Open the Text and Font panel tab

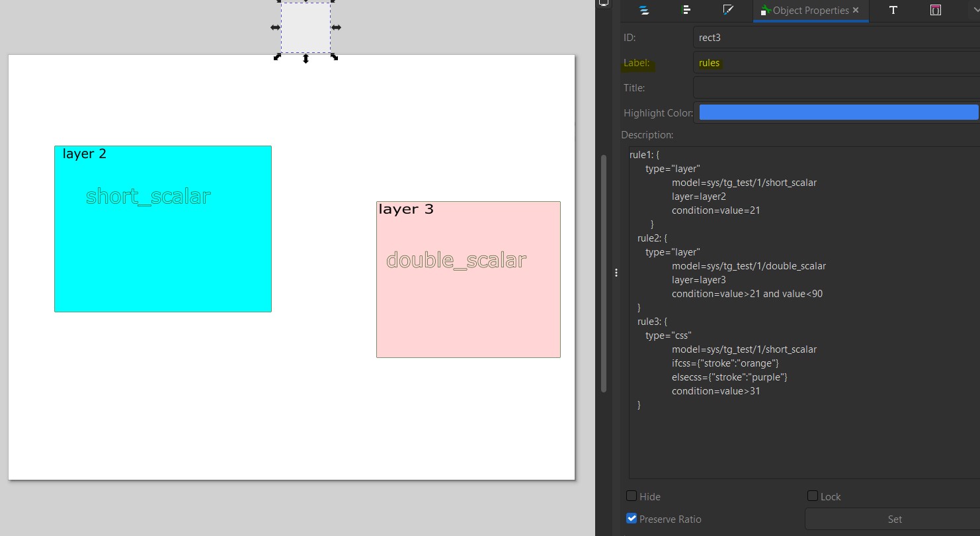[x=893, y=10]
